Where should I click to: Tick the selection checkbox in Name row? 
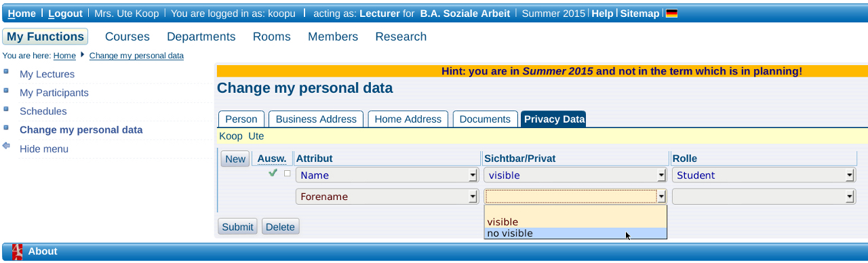287,174
